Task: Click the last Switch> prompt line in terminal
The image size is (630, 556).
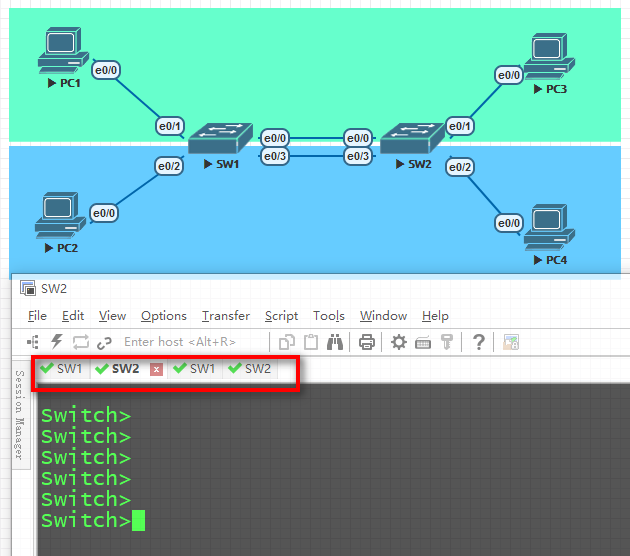Action: [x=86, y=520]
